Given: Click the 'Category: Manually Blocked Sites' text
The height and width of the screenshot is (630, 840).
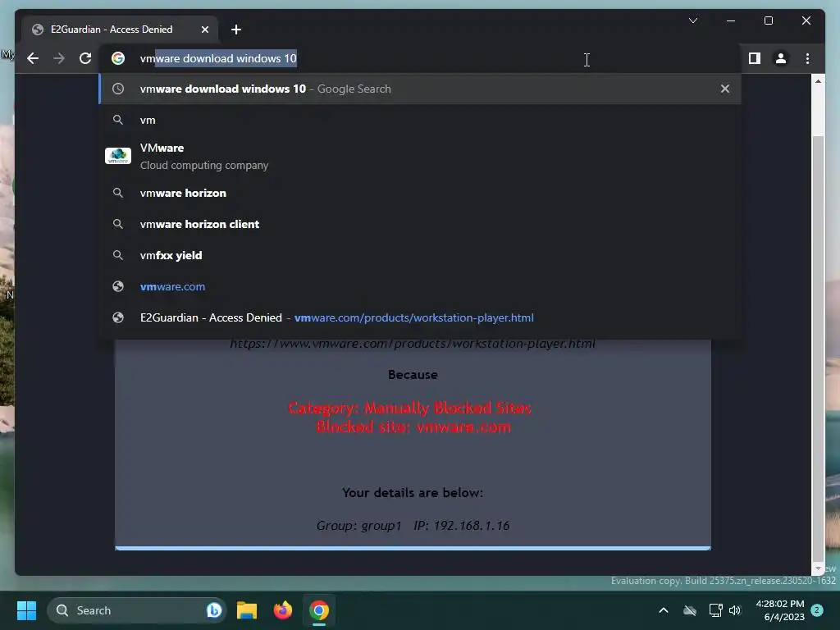Looking at the screenshot, I should [x=409, y=409].
